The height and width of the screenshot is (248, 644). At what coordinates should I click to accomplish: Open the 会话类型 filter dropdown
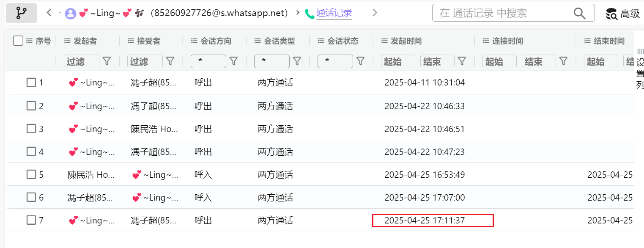pos(271,61)
